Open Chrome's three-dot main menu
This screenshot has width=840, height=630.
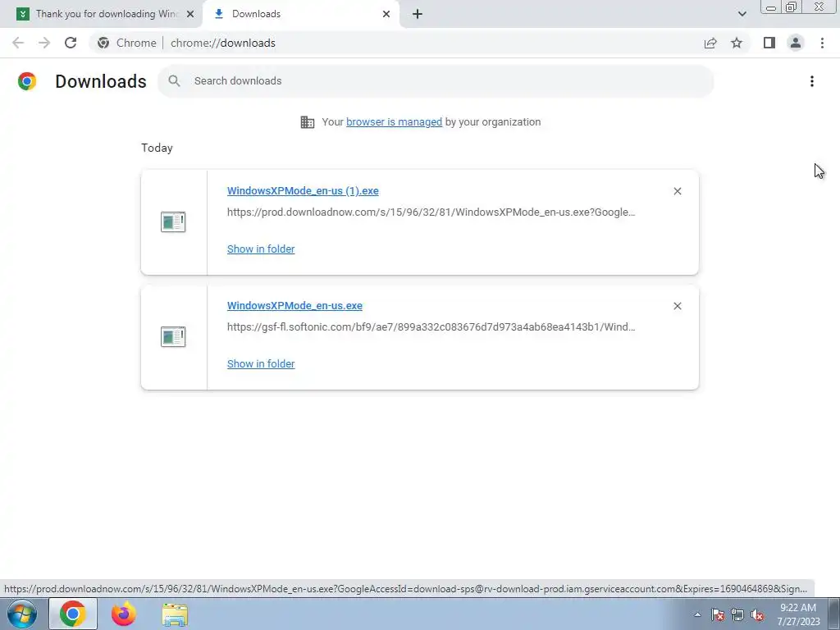(x=822, y=43)
